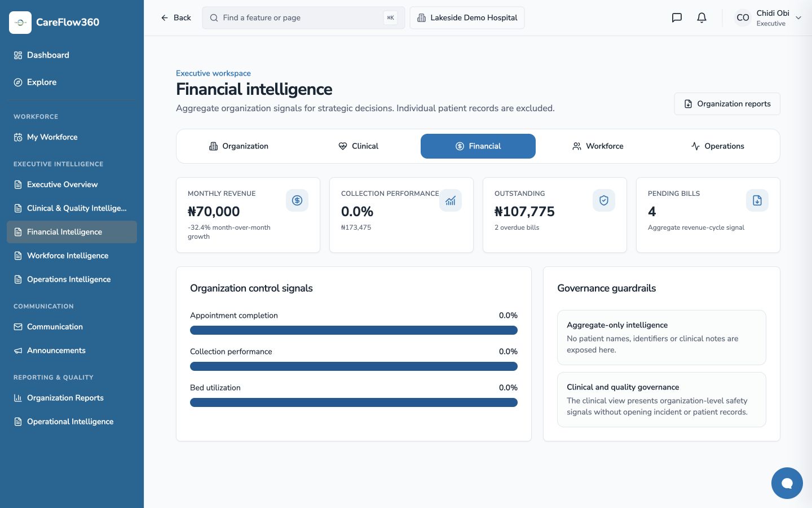Image resolution: width=812 pixels, height=508 pixels.
Task: Click the My Workforce calendar icon
Action: click(18, 137)
